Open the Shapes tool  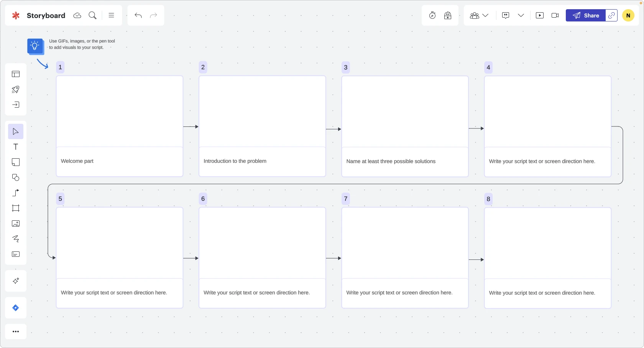click(16, 177)
